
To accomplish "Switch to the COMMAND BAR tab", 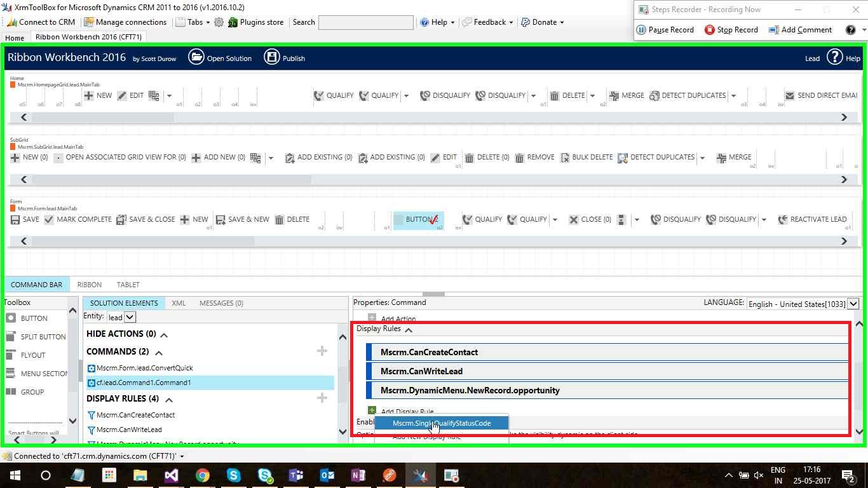I will [36, 285].
